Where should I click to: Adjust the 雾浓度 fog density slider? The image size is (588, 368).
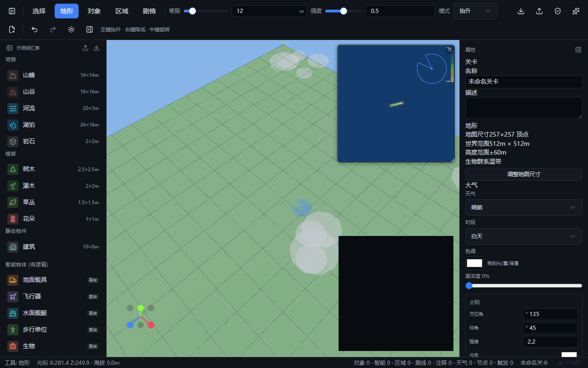524,286
